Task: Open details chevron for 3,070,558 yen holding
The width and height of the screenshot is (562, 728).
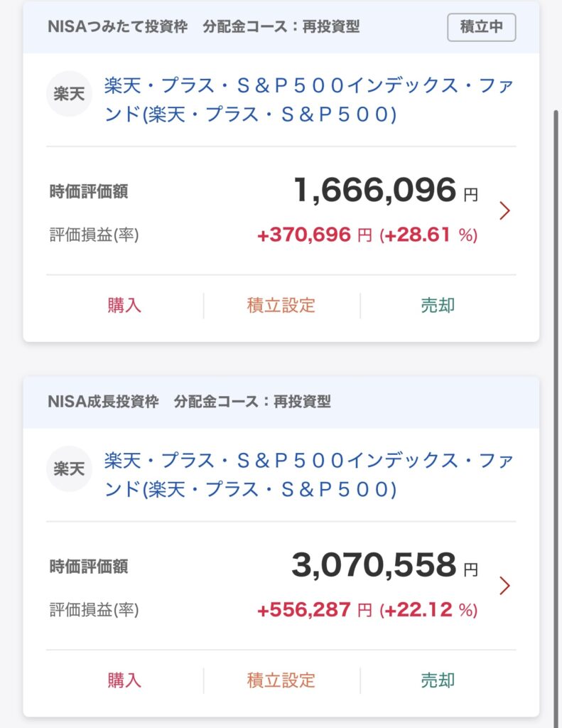Action: point(505,585)
